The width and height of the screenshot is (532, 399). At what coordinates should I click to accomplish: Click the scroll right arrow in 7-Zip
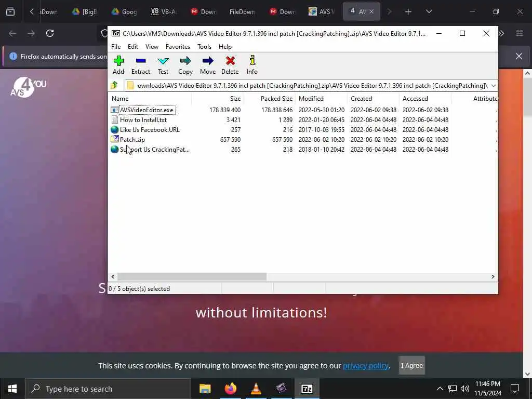pos(493,277)
